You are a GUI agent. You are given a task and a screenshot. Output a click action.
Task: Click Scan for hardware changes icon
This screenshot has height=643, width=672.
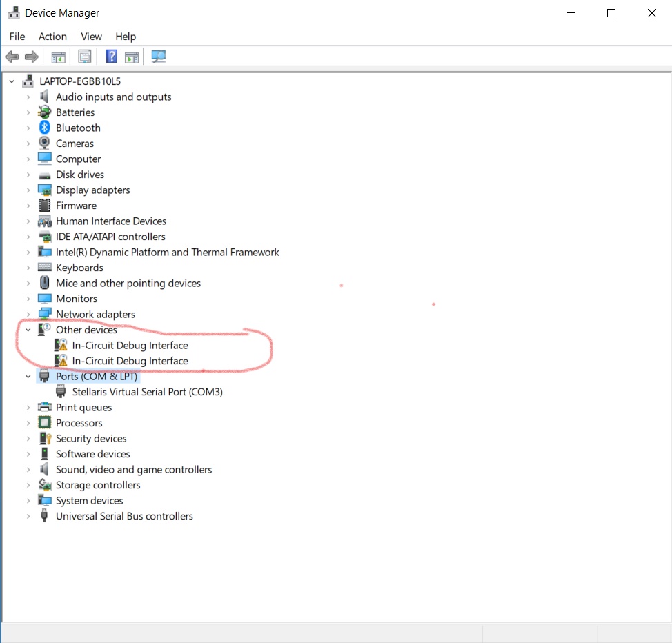click(159, 57)
